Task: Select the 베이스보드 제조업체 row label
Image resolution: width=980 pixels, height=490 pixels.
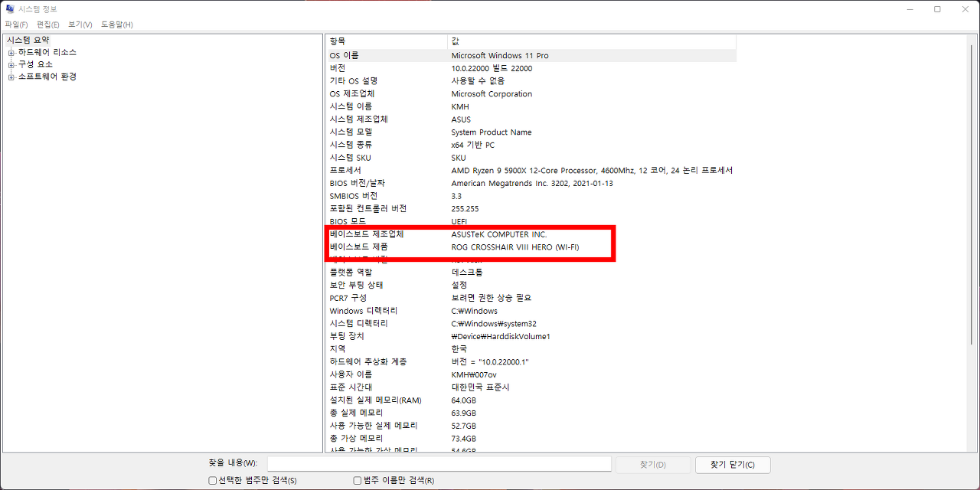Action: point(367,234)
